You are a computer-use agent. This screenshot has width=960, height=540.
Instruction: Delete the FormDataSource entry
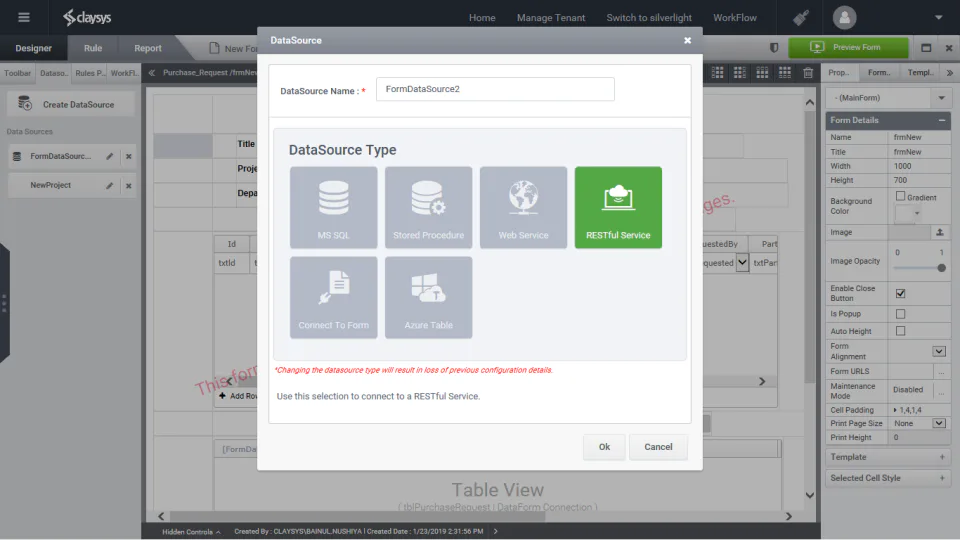[x=129, y=157]
